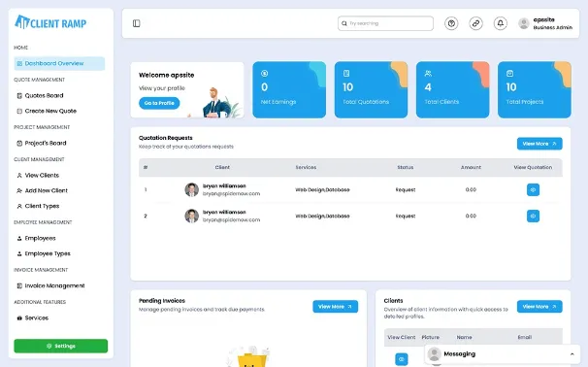Click the Net Earnings card icon
The width and height of the screenshot is (588, 367).
pos(264,73)
